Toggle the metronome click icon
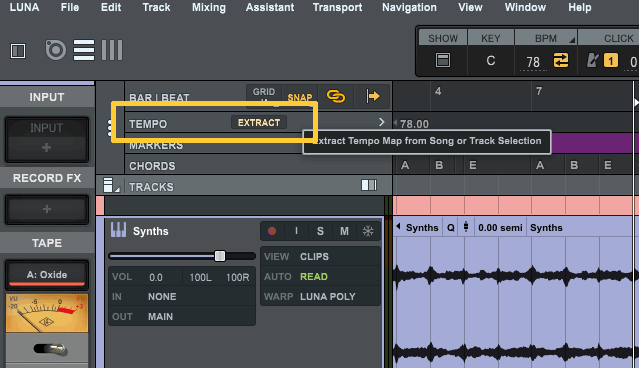 [x=592, y=60]
